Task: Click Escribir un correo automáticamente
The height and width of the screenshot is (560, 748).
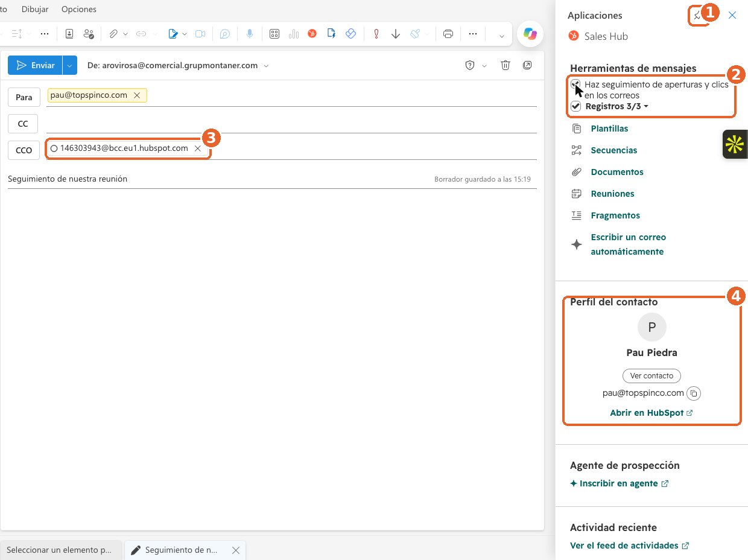Action: (x=628, y=244)
